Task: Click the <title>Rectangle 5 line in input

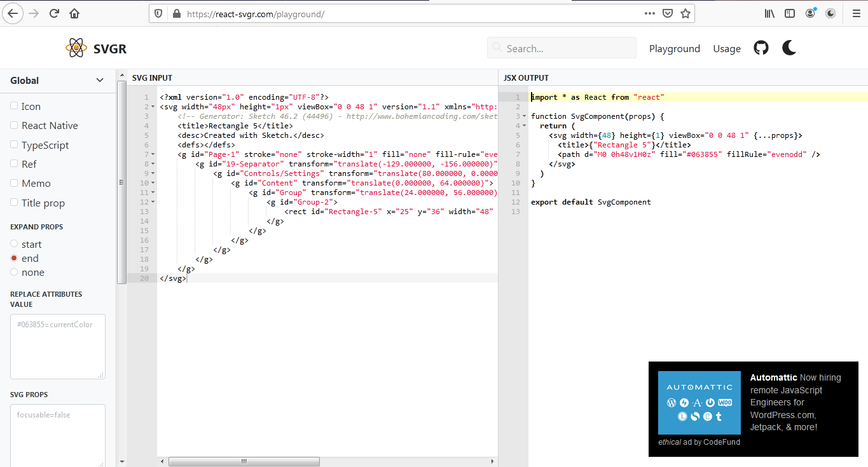Action: 235,126
